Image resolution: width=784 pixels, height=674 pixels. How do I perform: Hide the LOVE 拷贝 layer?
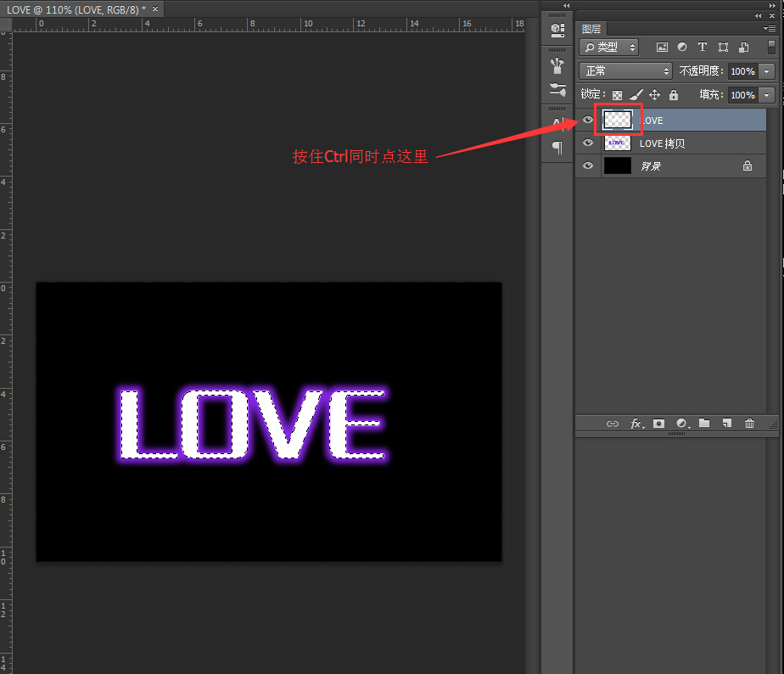(x=588, y=143)
